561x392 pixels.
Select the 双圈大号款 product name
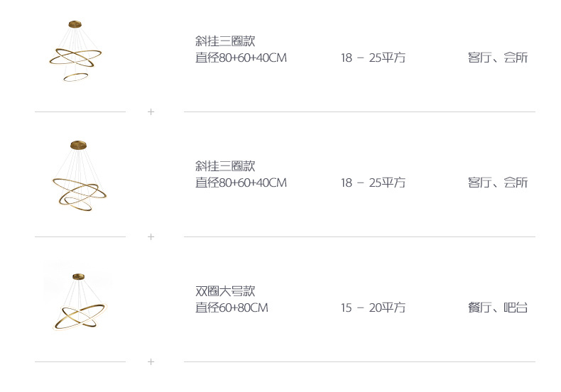tap(225, 291)
